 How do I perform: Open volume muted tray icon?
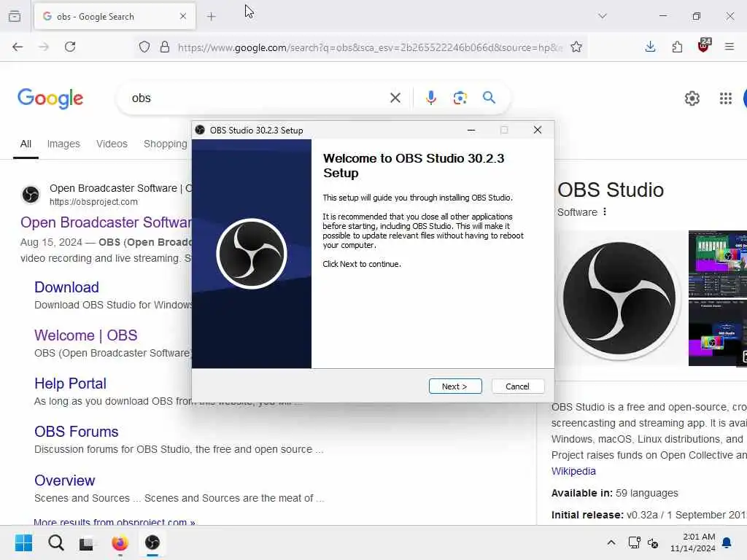tap(653, 542)
